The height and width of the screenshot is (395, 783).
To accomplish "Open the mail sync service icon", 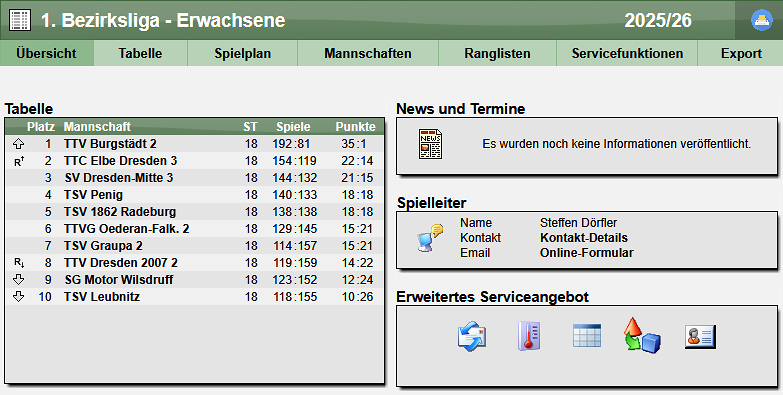I will pyautogui.click(x=472, y=336).
